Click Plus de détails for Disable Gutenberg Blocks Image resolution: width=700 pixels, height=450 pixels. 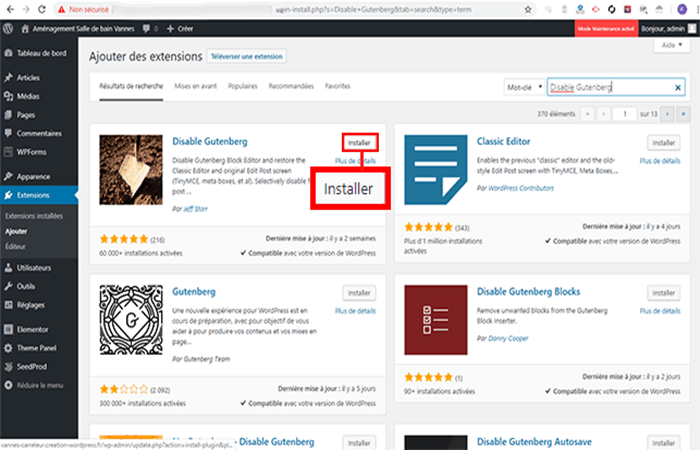[660, 311]
